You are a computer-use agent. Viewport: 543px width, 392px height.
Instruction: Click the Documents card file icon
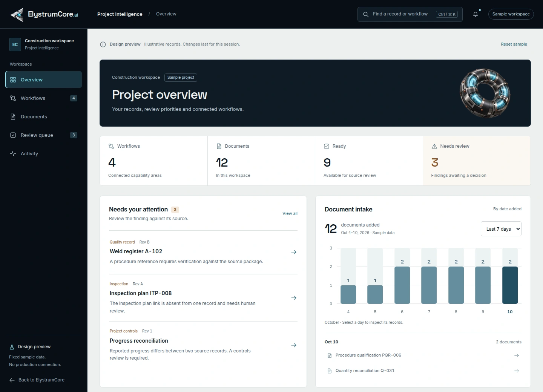[219, 146]
